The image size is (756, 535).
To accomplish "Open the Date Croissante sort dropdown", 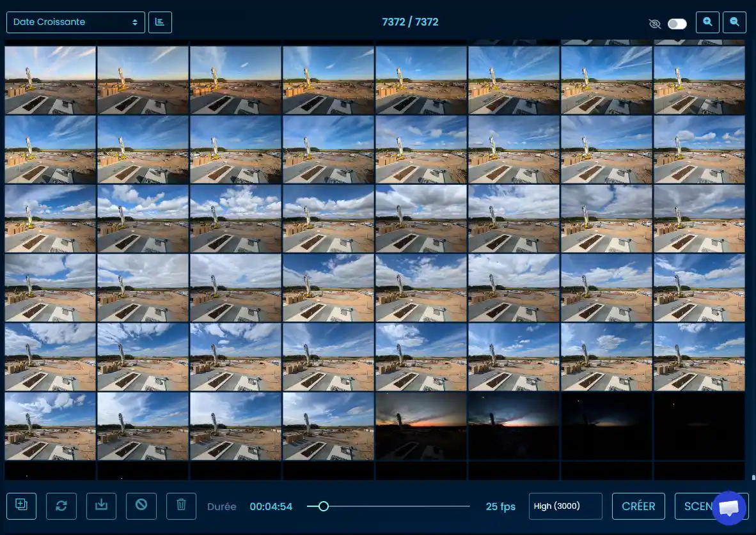I will 75,22.
